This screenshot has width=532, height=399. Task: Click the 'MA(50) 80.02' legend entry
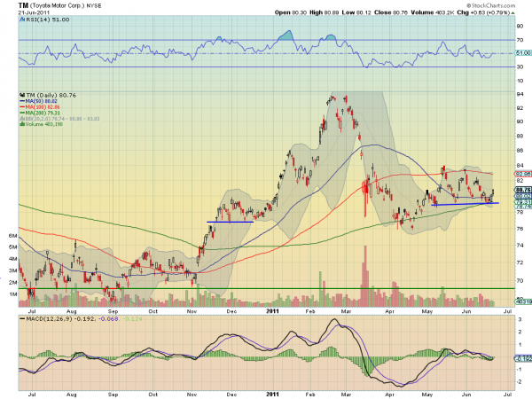tap(42, 101)
